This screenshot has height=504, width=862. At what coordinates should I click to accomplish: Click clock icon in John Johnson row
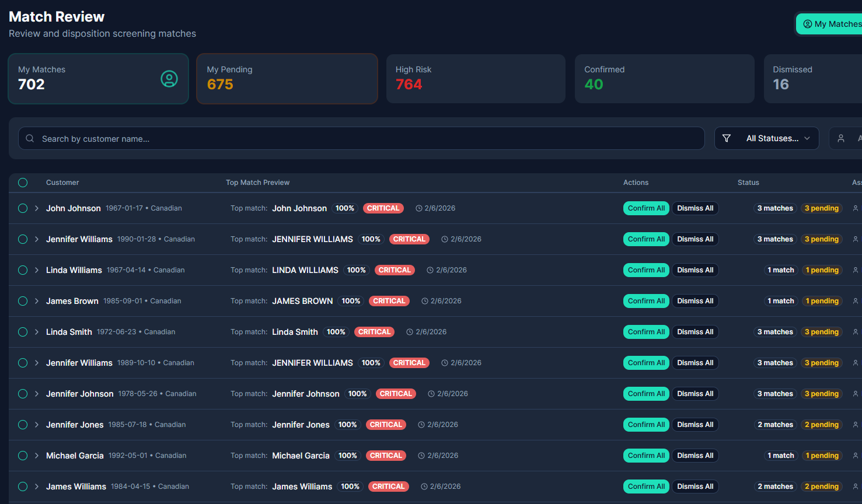(x=418, y=208)
